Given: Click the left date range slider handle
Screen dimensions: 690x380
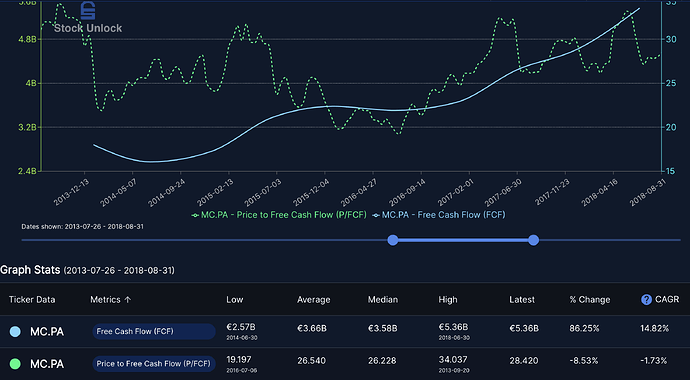Looking at the screenshot, I should (393, 240).
